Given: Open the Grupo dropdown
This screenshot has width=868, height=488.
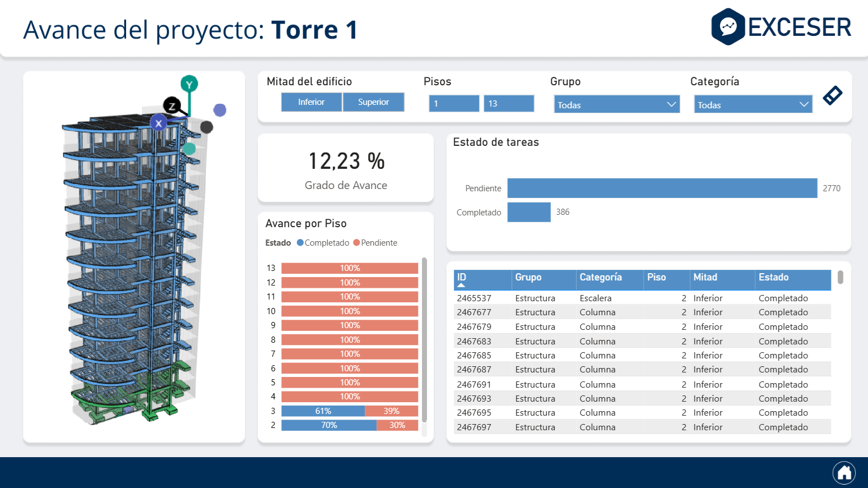Looking at the screenshot, I should pyautogui.click(x=616, y=104).
